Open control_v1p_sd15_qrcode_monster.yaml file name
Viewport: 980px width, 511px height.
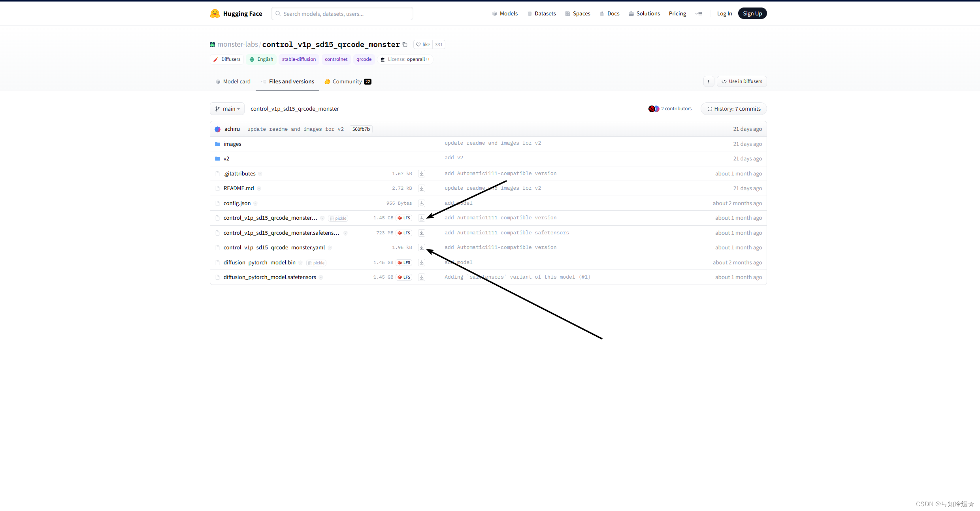point(274,247)
